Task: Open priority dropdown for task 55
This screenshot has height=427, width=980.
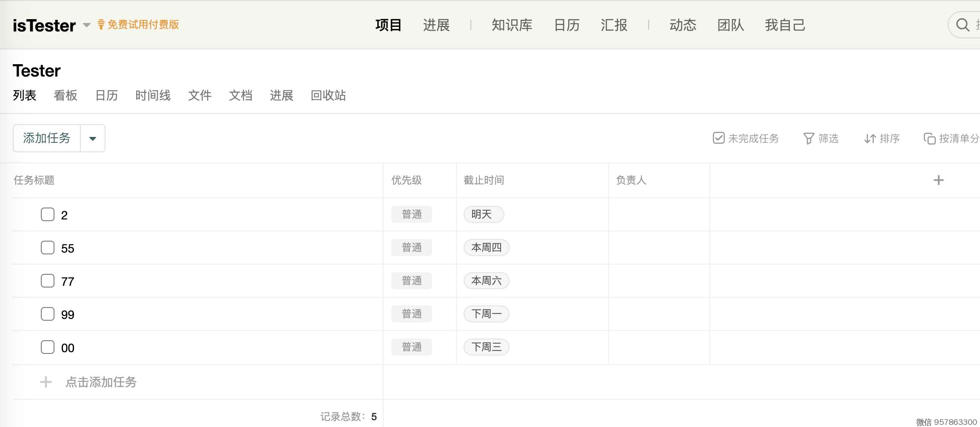Action: pos(411,248)
